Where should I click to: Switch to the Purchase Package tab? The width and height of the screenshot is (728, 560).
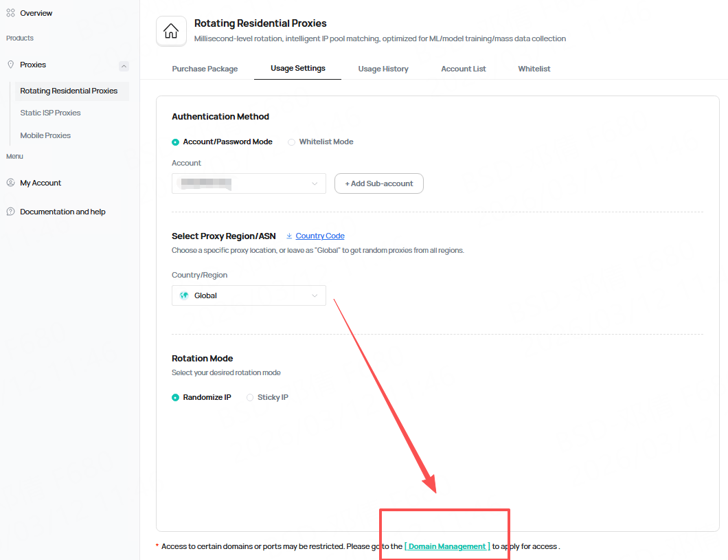[x=205, y=69]
